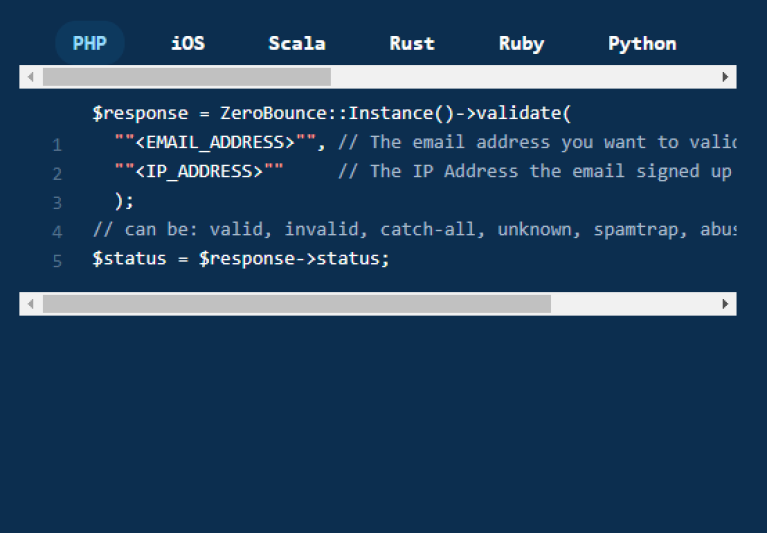This screenshot has height=533, width=767.
Task: Switch to the Ruby tab
Action: click(521, 44)
